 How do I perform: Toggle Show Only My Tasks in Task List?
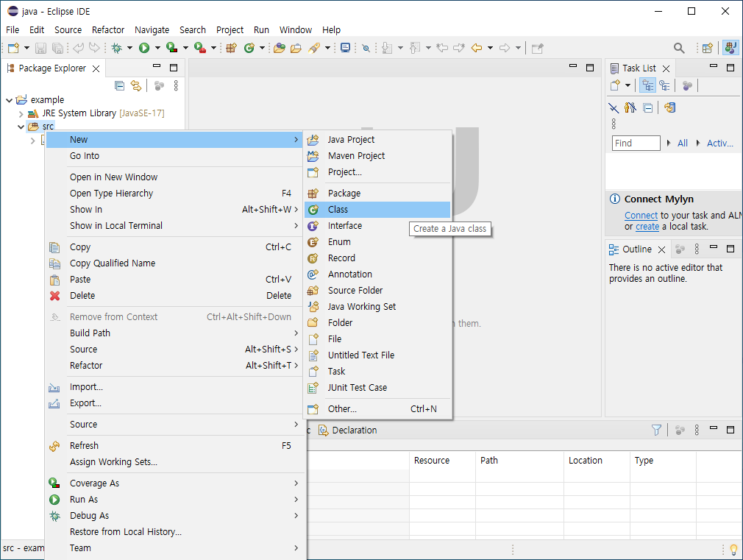tap(630, 107)
